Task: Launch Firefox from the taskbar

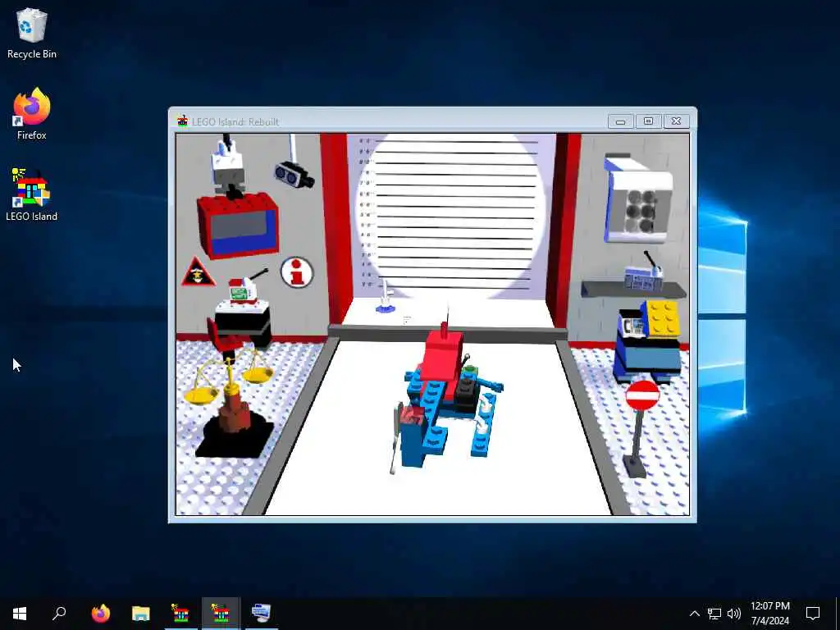Action: [101, 614]
